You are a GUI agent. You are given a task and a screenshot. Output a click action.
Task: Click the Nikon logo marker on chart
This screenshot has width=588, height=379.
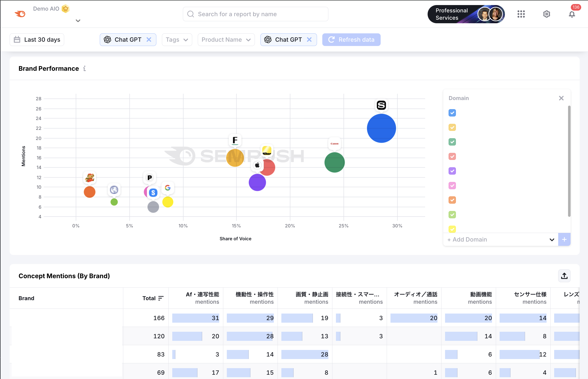click(267, 151)
